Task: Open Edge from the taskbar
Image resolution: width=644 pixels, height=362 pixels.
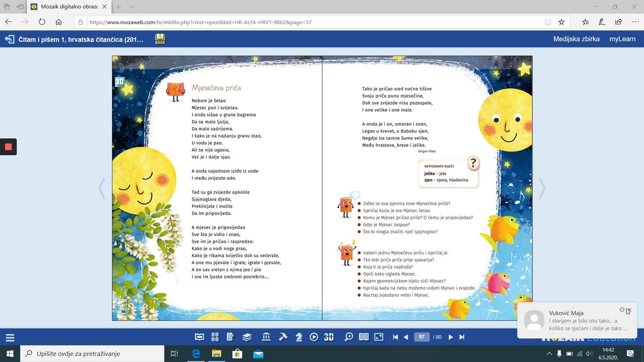Action: coord(195,353)
